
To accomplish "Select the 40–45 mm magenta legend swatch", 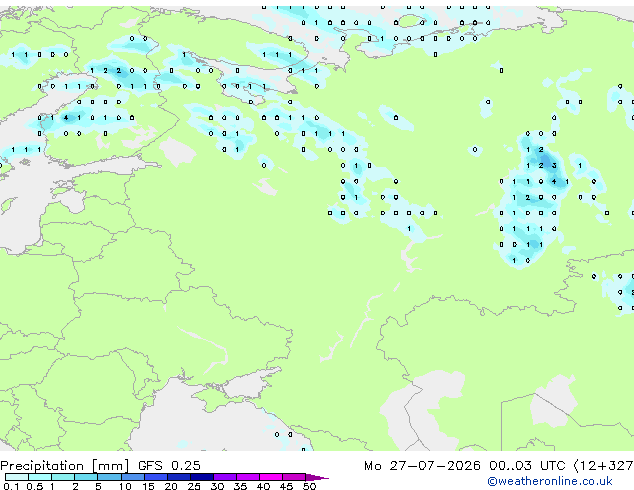I will [x=271, y=477].
